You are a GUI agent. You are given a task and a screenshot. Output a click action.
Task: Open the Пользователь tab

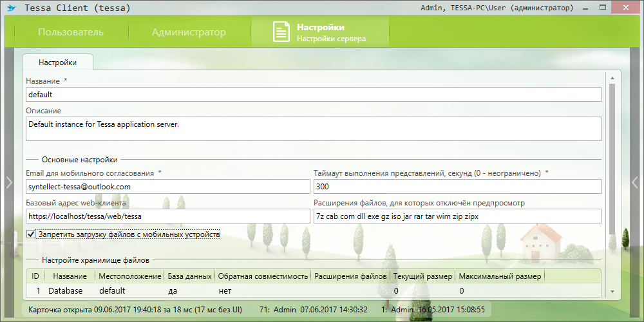coord(71,32)
